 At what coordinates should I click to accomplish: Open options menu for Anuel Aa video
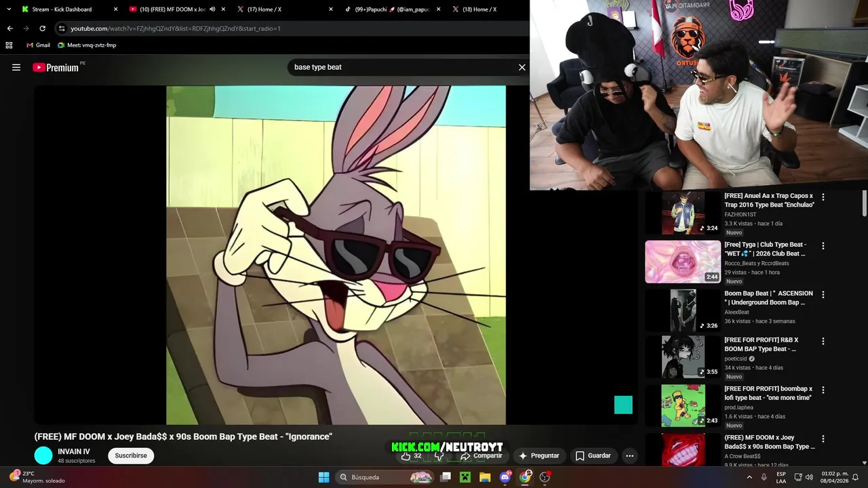[x=823, y=197]
